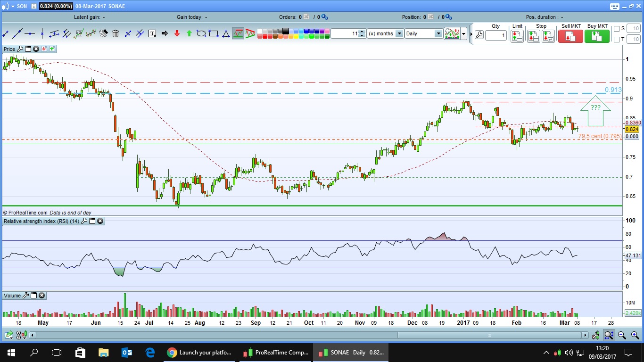
Task: Open the (x) months units dropdown
Action: [399, 33]
